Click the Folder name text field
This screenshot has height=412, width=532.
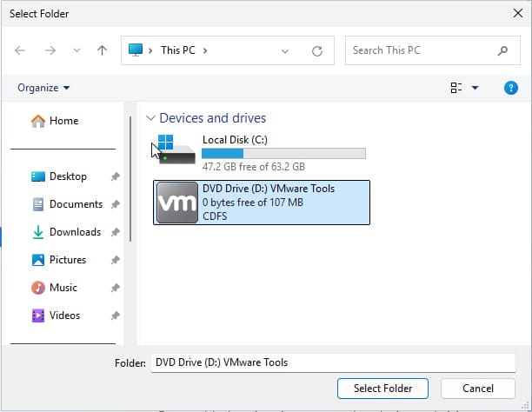click(333, 362)
